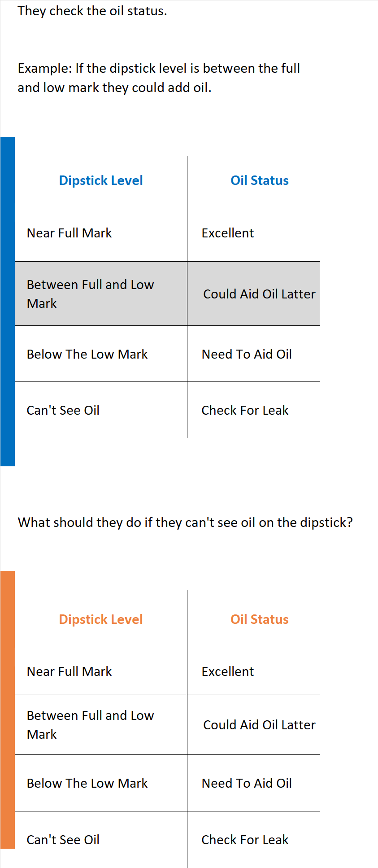Click the orange "Dipstick Level" header
This screenshot has height=868, width=378.
tap(101, 619)
